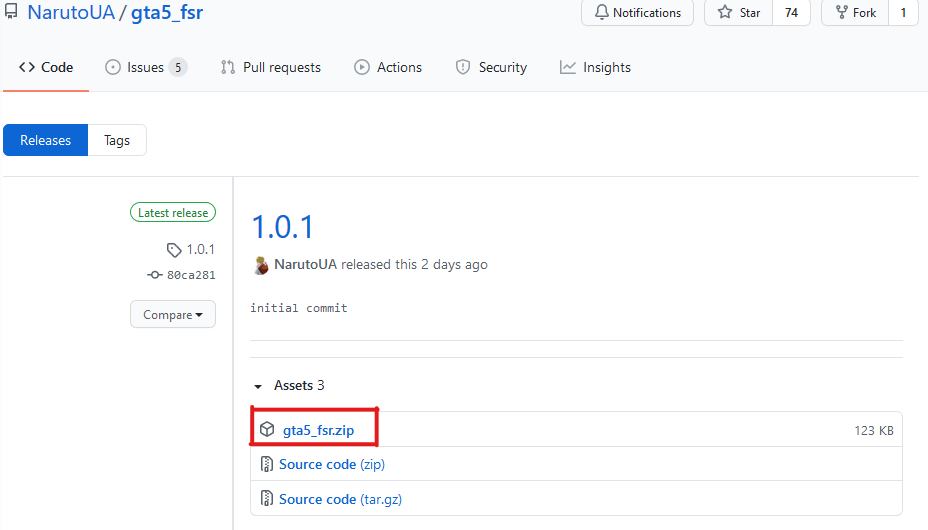Click the repository book icon beside NarutoUA
Screen dimensions: 928x530
[10, 12]
